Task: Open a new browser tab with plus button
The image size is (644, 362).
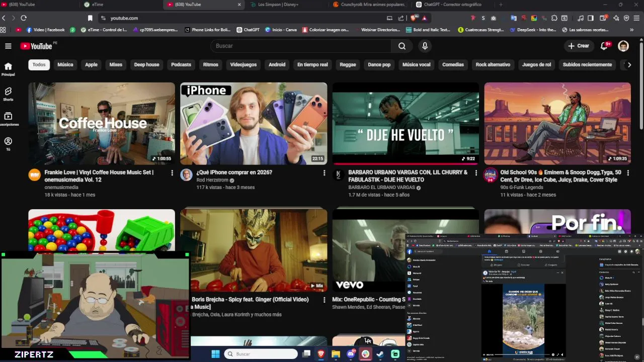Action: (x=500, y=5)
